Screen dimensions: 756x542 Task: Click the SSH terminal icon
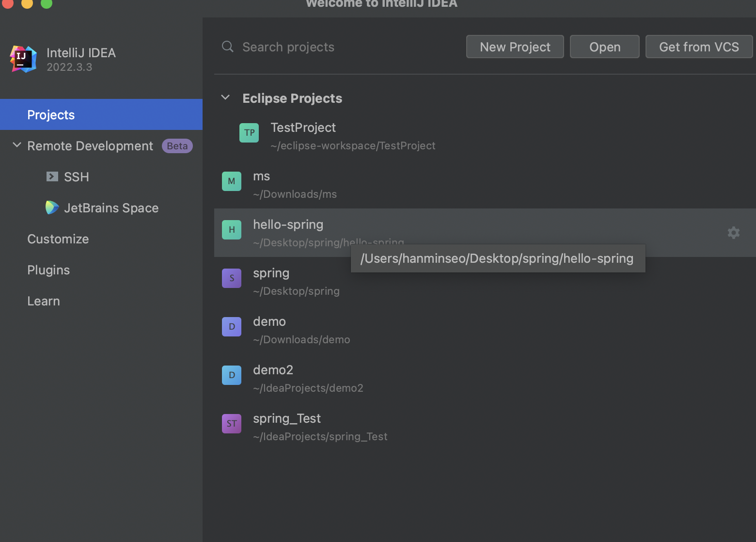tap(52, 176)
